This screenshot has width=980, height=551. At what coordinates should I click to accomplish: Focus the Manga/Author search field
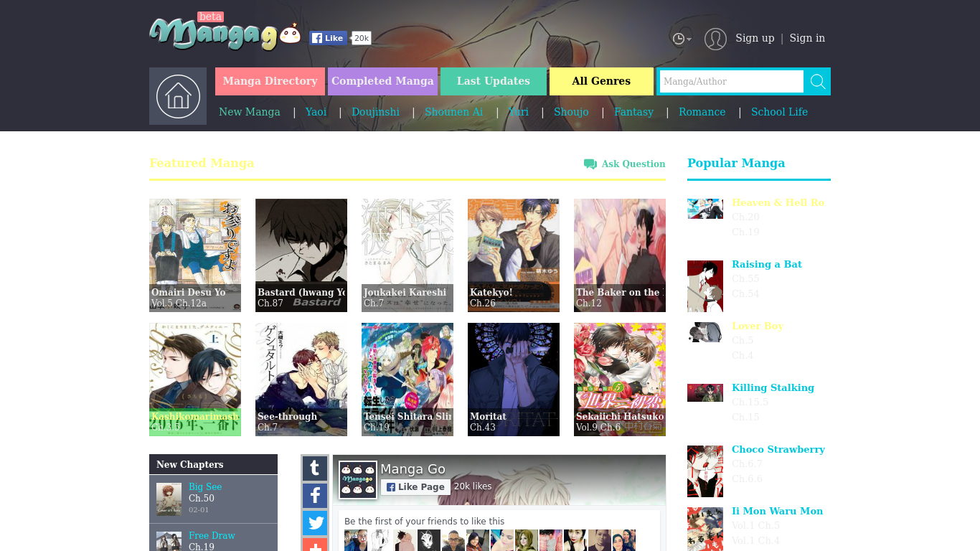731,82
